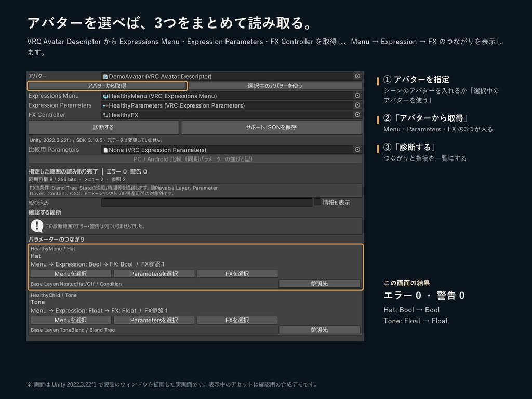Click the HealthyFX controller icon
The height and width of the screenshot is (399, 532).
(105, 115)
